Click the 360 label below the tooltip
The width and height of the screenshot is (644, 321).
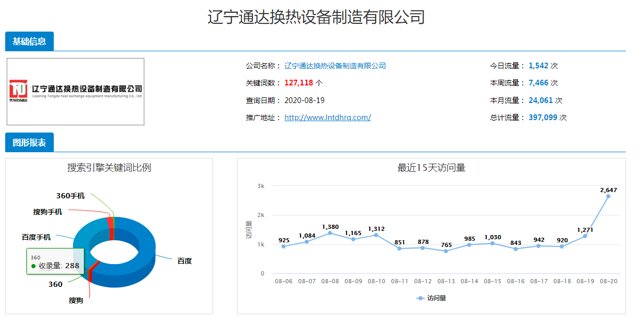click(55, 284)
